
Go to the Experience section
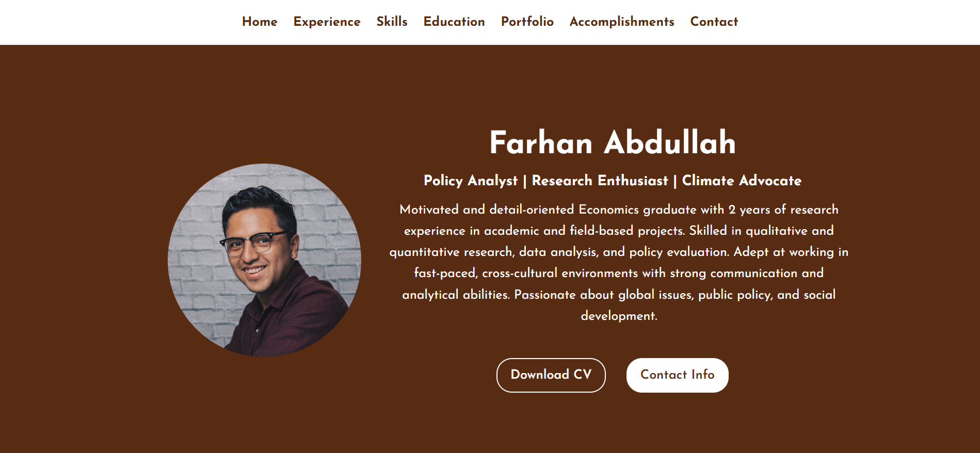(327, 22)
